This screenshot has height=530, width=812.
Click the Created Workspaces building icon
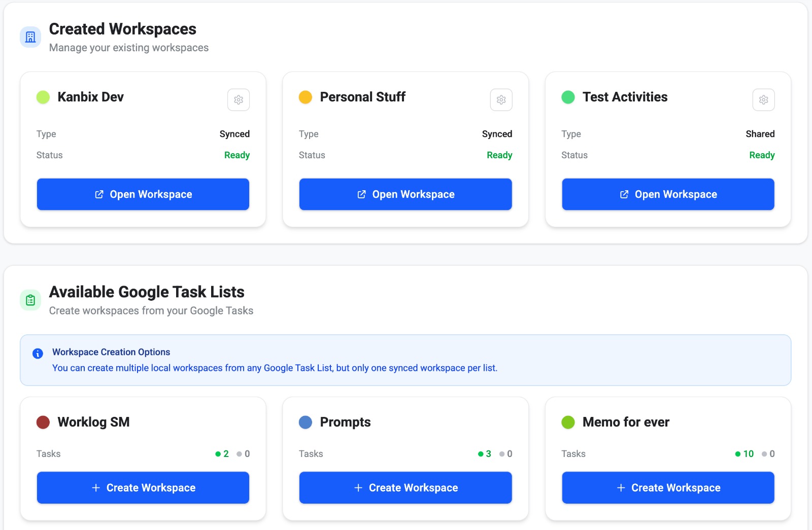pos(30,37)
